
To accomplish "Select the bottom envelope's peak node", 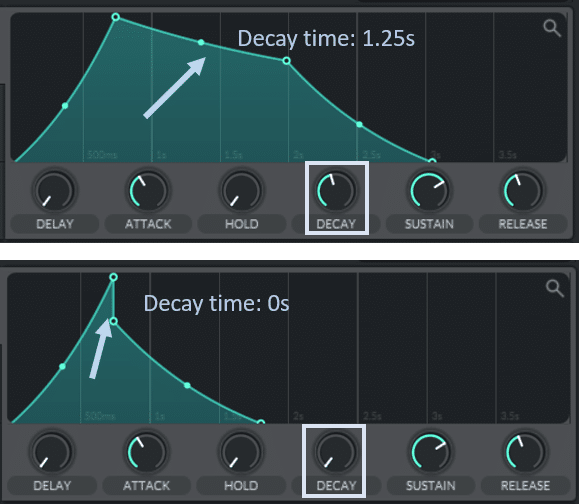I will pyautogui.click(x=114, y=277).
